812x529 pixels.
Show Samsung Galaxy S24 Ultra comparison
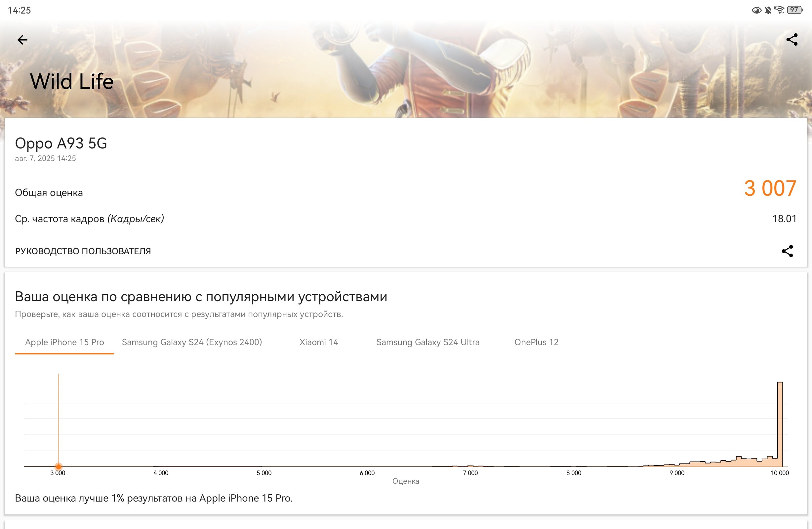point(428,342)
